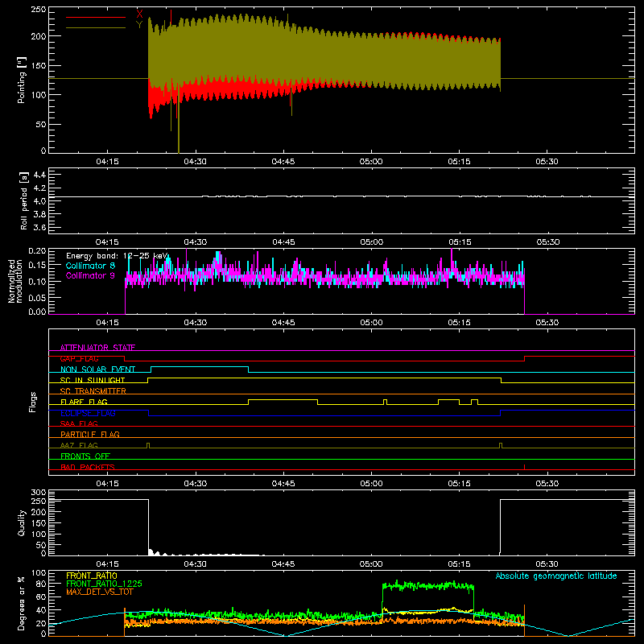Click the 05:30 tick under Pointing plot
This screenshot has width=644, height=644.
click(547, 162)
